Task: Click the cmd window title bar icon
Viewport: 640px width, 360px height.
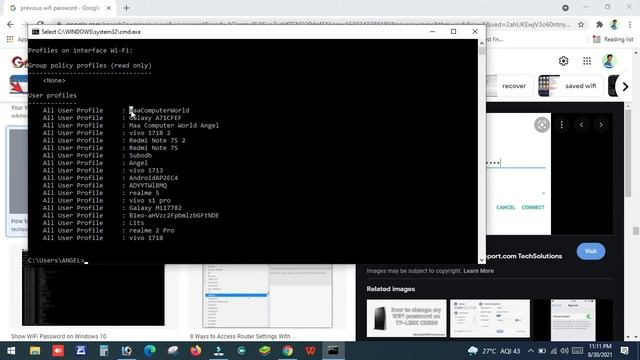Action: pyautogui.click(x=36, y=32)
